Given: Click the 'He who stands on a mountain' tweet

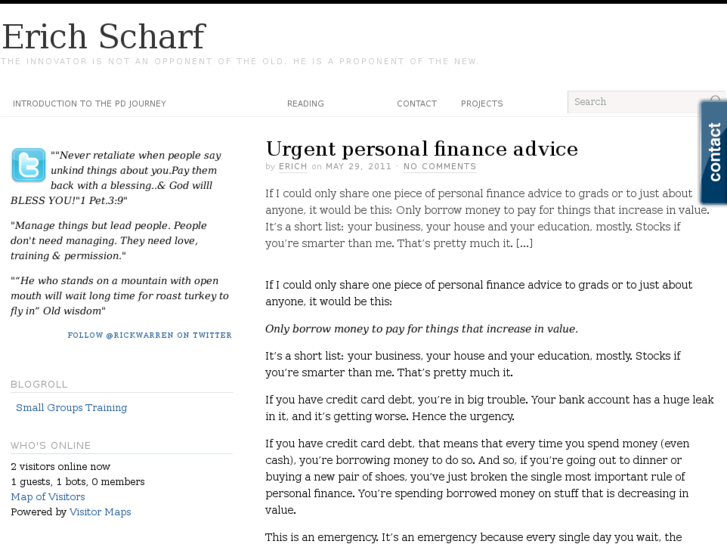Looking at the screenshot, I should pyautogui.click(x=120, y=295).
